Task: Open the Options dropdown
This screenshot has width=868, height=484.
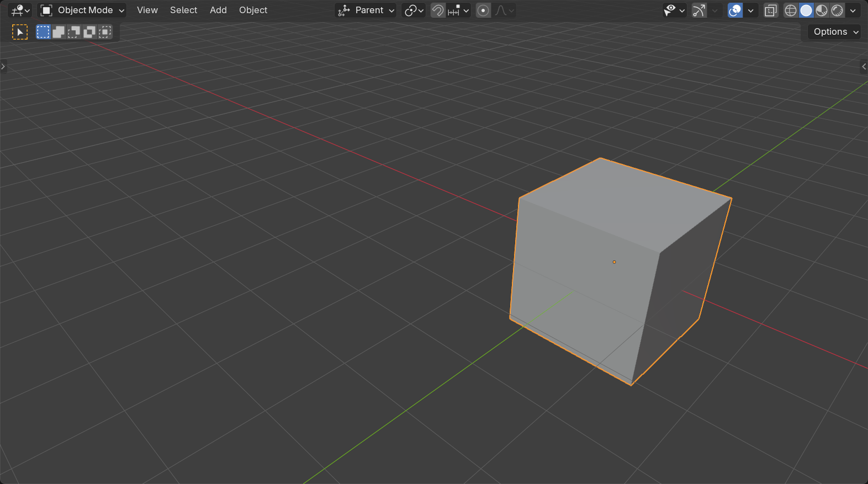Action: coord(834,31)
